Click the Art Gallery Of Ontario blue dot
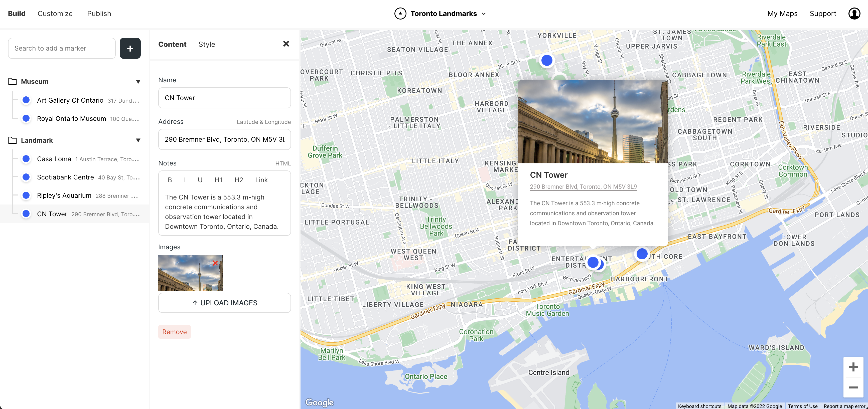This screenshot has width=868, height=409. [26, 100]
